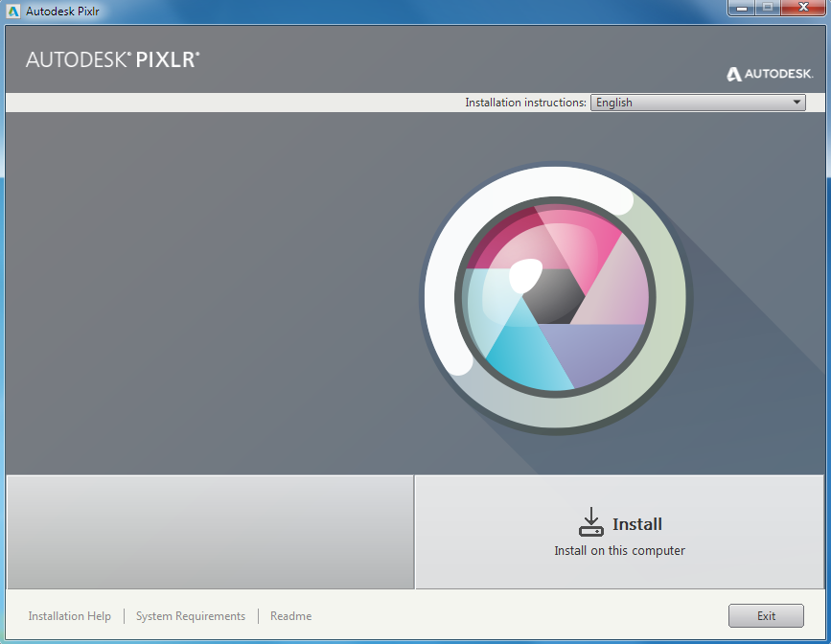Click the white outer ring of Pixlr logo

443,287
